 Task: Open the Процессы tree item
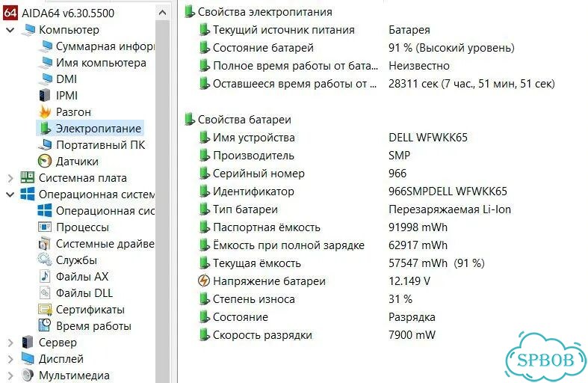coord(82,227)
